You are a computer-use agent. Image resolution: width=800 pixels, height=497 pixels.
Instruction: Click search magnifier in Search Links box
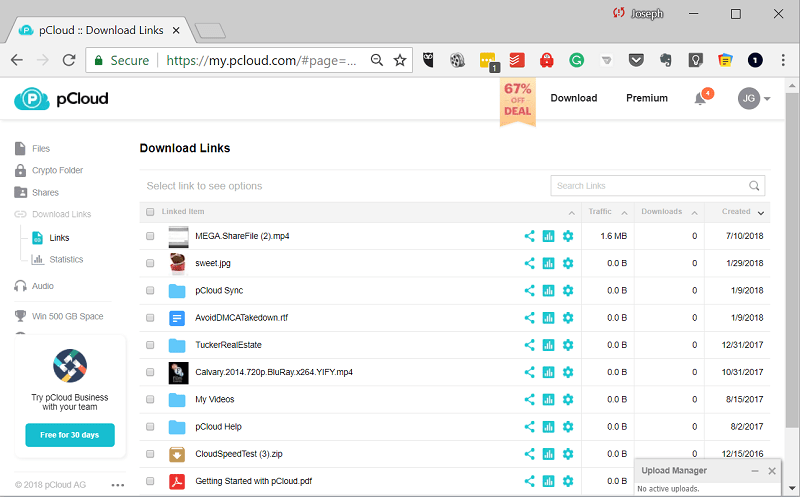point(755,186)
